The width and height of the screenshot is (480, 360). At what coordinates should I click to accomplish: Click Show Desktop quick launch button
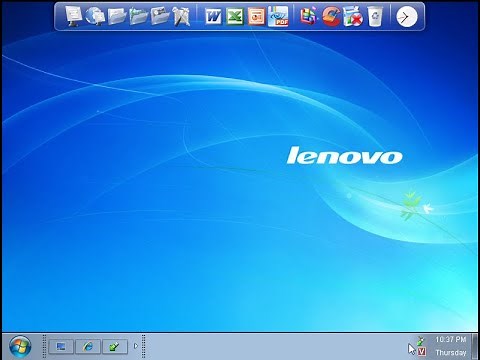(x=61, y=347)
